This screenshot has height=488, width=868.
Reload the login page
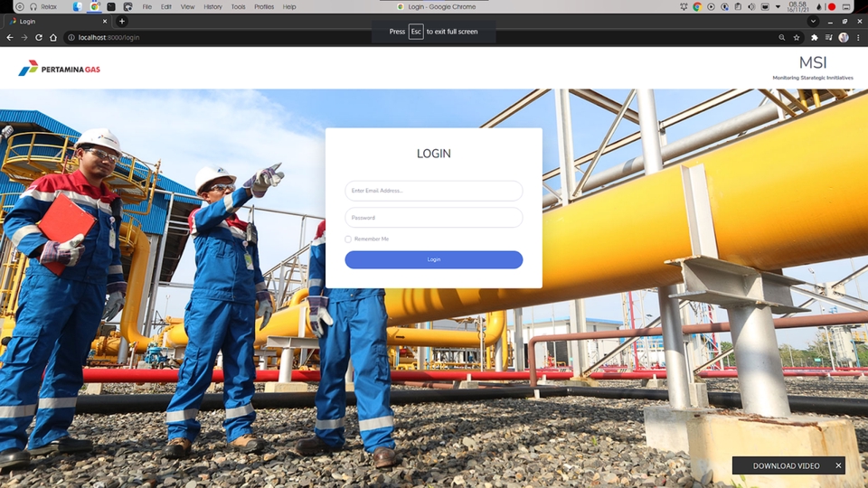click(x=39, y=38)
